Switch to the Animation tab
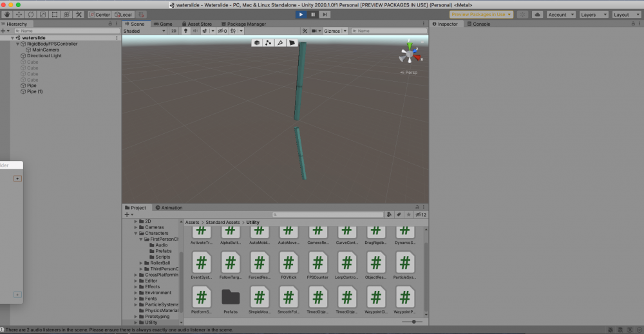 (169, 208)
